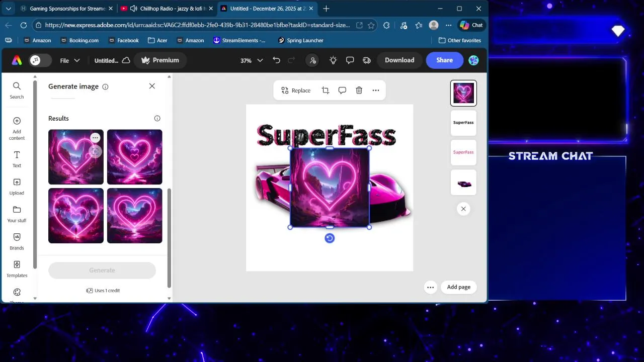Check the cloud sync status icon

point(126,60)
